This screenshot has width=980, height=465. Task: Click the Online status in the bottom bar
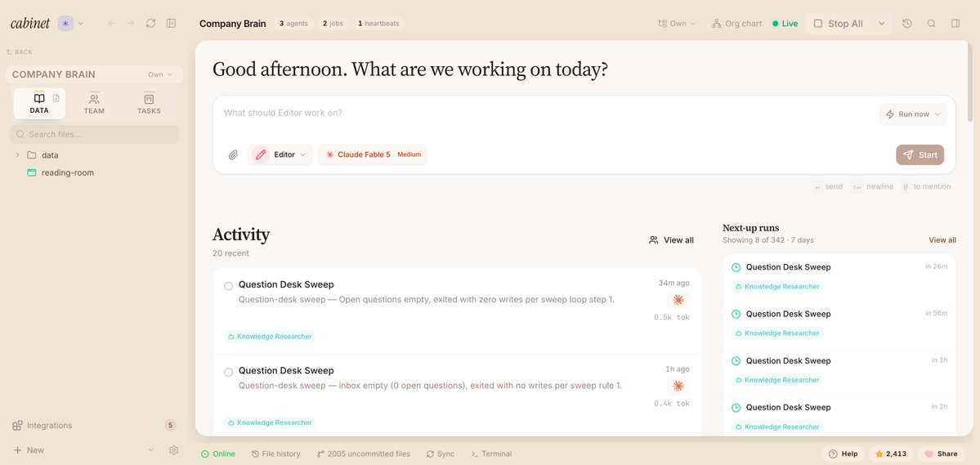tap(218, 454)
